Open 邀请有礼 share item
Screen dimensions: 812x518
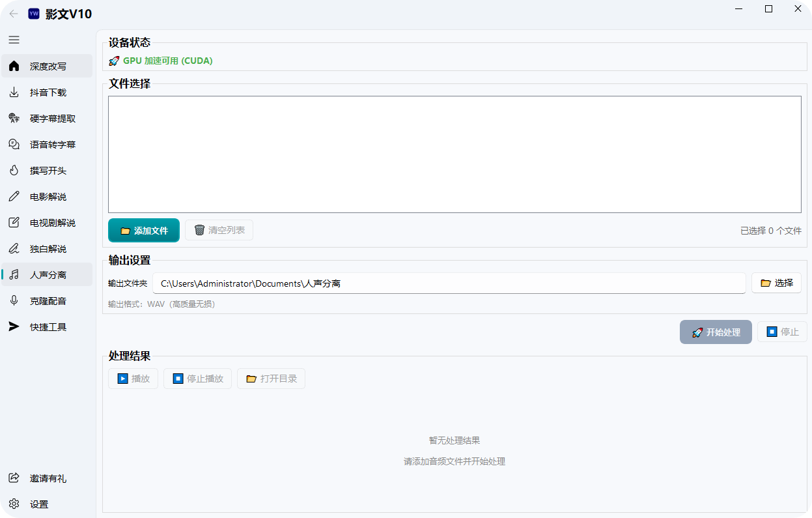coord(48,478)
